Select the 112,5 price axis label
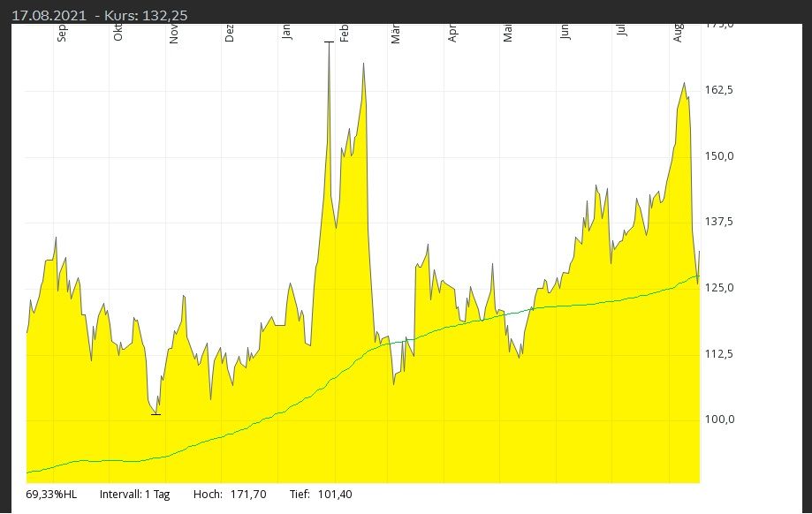The image size is (812, 514). click(x=718, y=354)
